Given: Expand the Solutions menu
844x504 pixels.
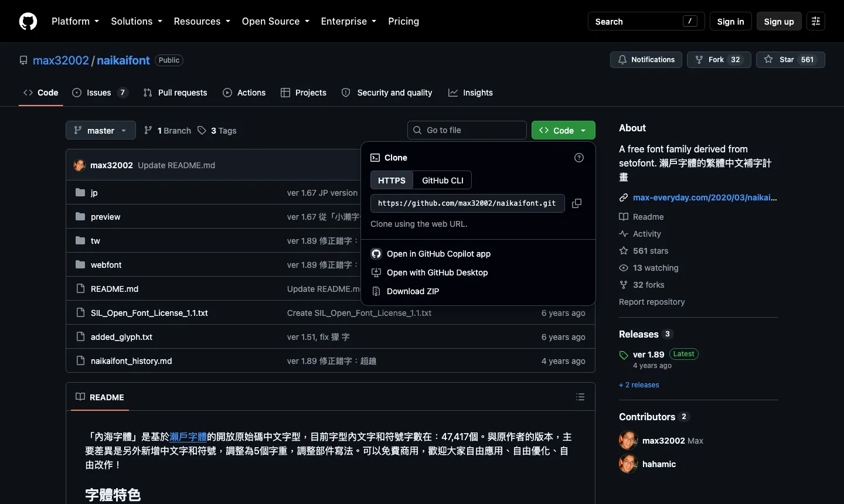Looking at the screenshot, I should [x=137, y=21].
